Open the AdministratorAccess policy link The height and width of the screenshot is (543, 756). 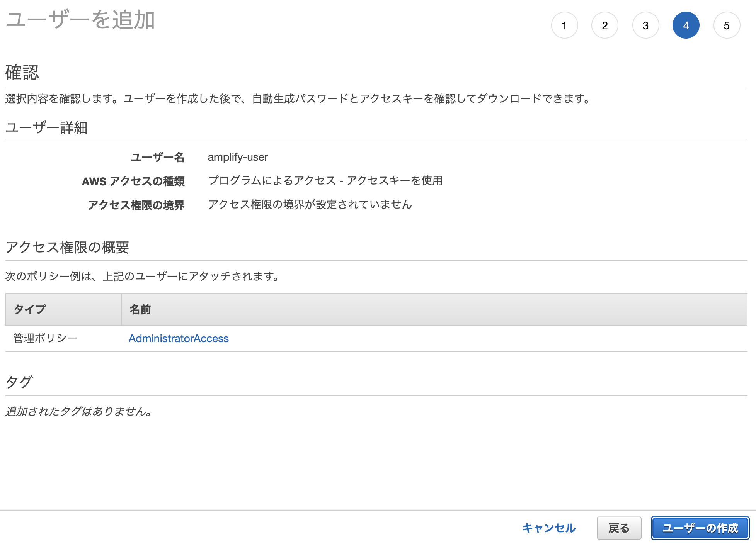pyautogui.click(x=179, y=338)
